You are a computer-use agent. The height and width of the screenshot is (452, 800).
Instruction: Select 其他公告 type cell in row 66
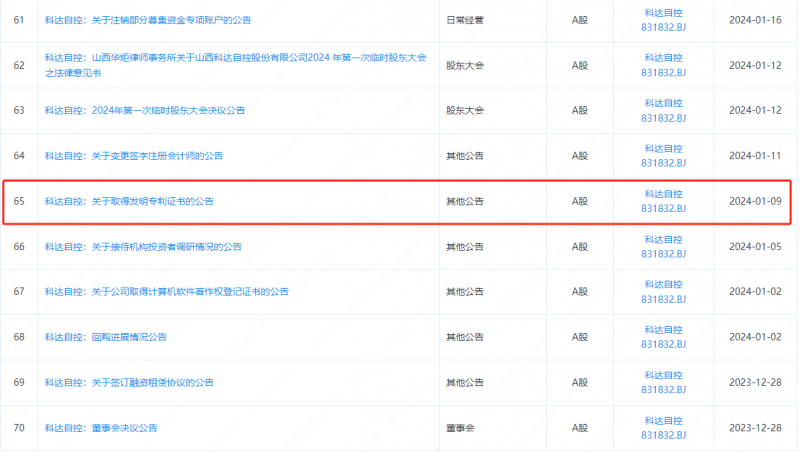(465, 246)
